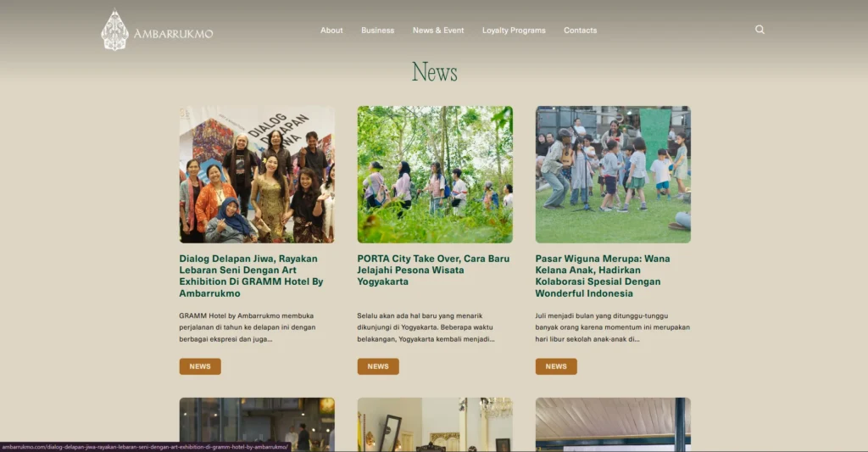Click the Ambarrukmo logo
This screenshot has height=452, width=868.
click(157, 30)
